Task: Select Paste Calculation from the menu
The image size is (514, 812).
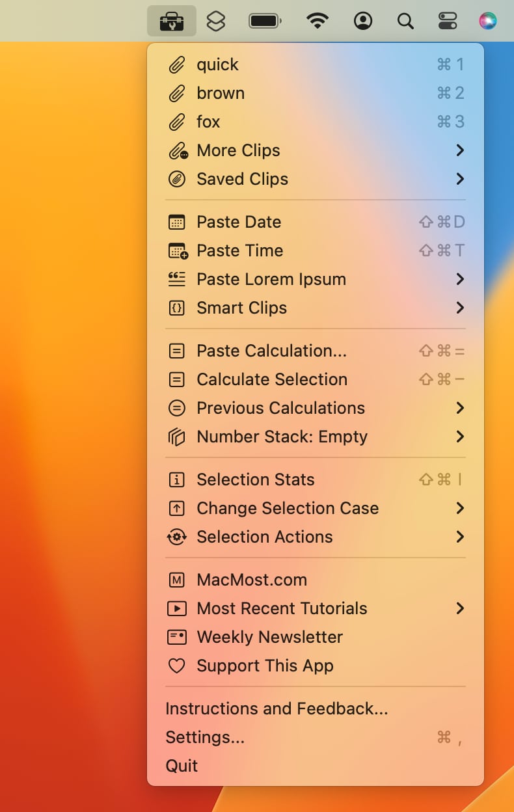Action: pyautogui.click(x=271, y=351)
